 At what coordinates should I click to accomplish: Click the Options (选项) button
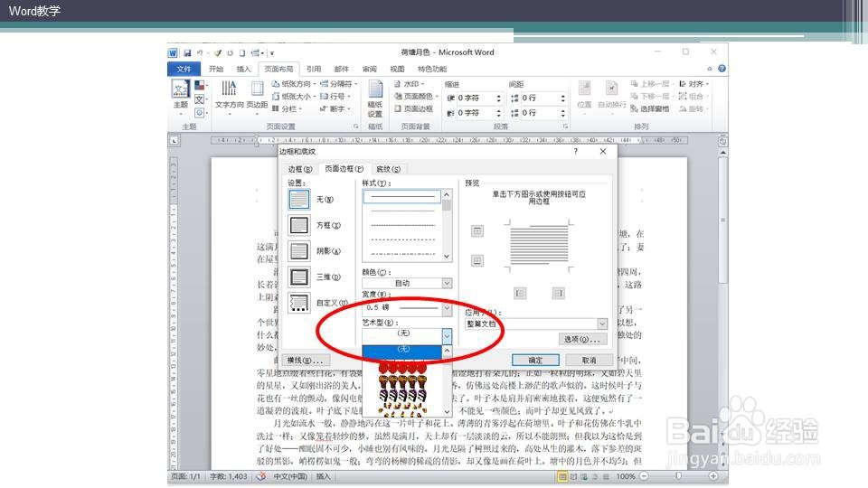click(582, 339)
